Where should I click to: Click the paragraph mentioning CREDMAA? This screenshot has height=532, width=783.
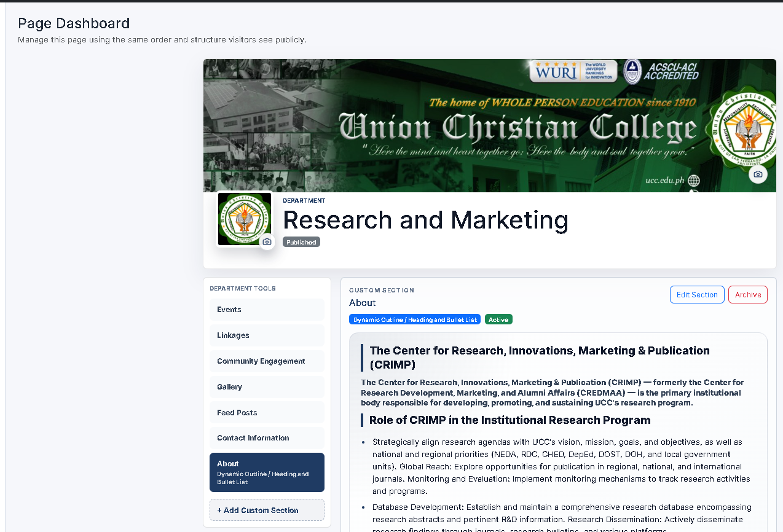tap(552, 393)
